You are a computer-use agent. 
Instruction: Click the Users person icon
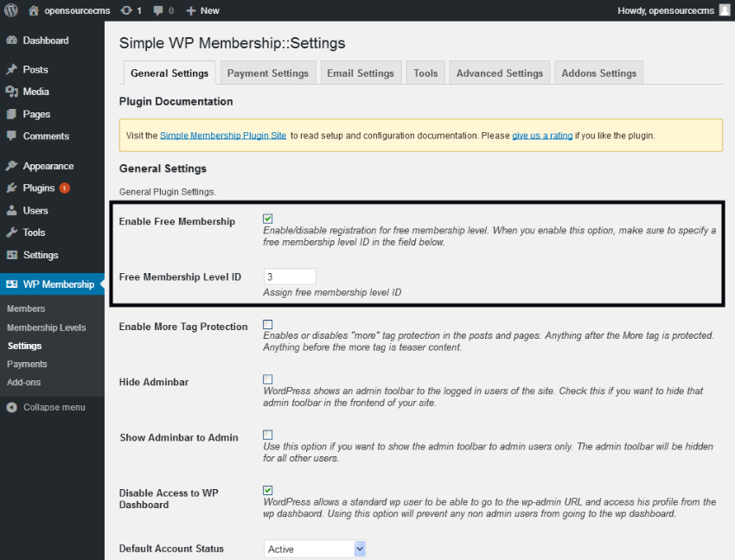[12, 211]
